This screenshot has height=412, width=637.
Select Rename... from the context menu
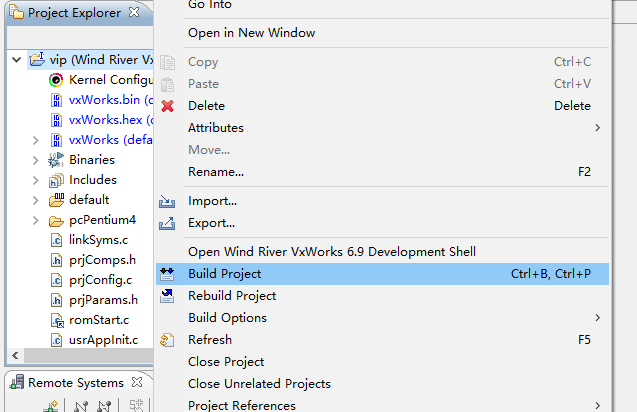point(382,171)
